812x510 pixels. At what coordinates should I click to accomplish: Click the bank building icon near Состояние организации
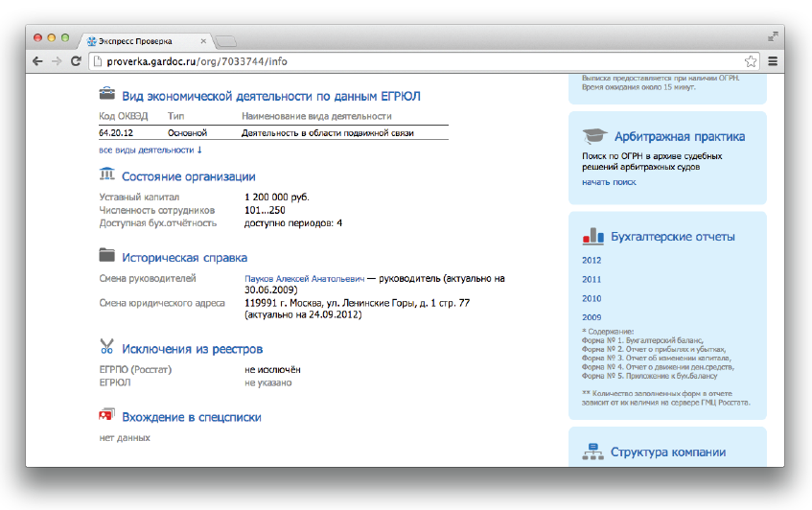click(107, 174)
